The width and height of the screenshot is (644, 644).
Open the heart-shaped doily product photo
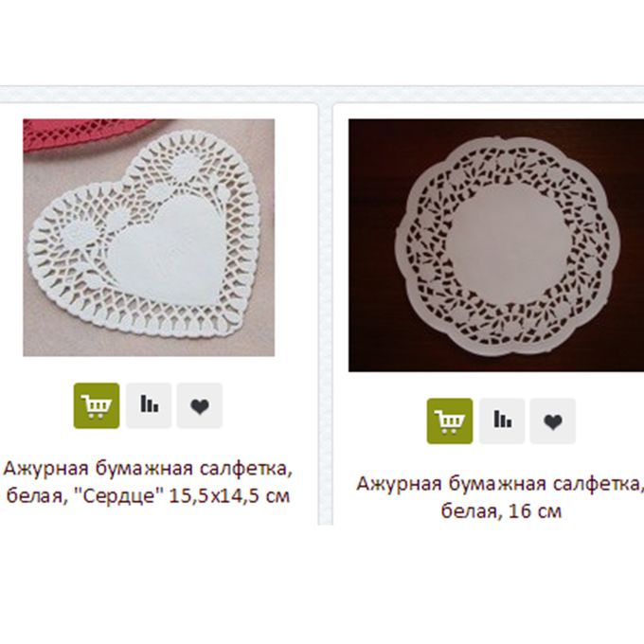click(x=149, y=238)
